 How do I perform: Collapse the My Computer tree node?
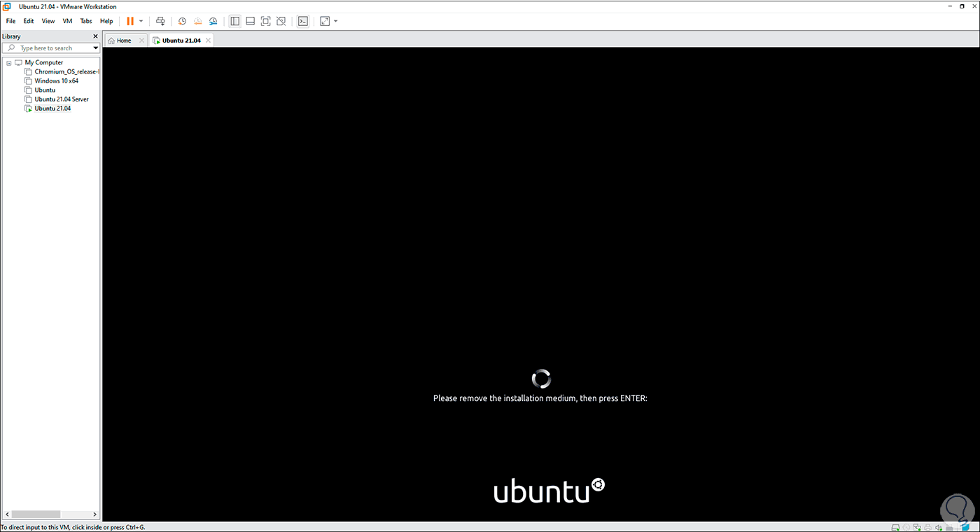(x=8, y=62)
